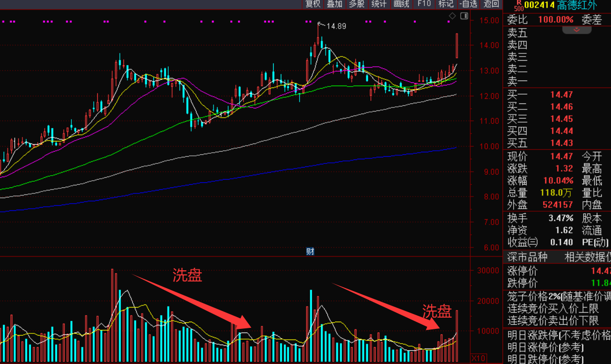Click the 委差 label

(592, 19)
